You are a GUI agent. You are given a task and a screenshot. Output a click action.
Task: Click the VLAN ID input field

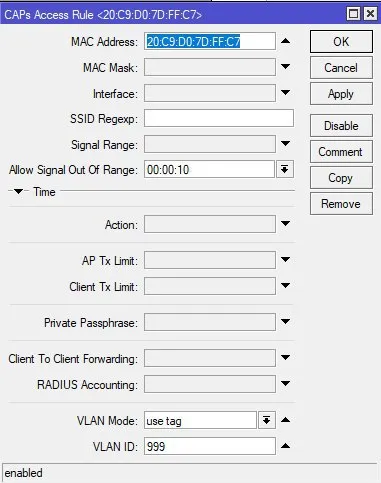click(x=210, y=446)
